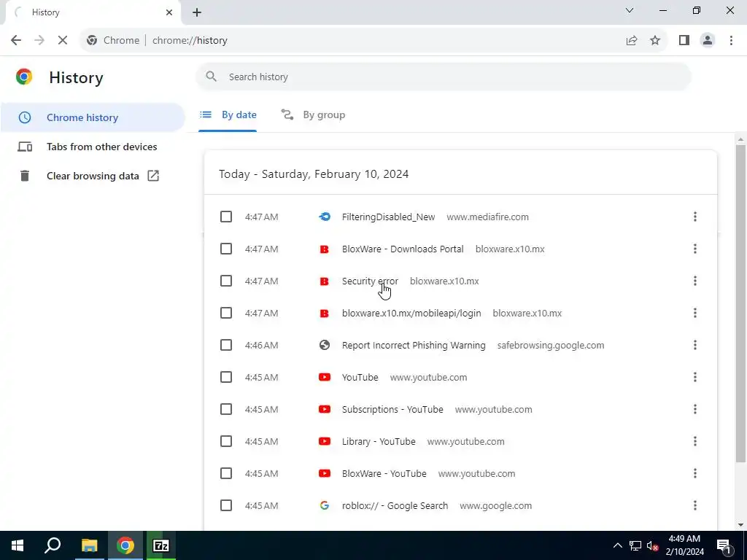
Task: Open 7-Zip from the taskbar
Action: (161, 545)
